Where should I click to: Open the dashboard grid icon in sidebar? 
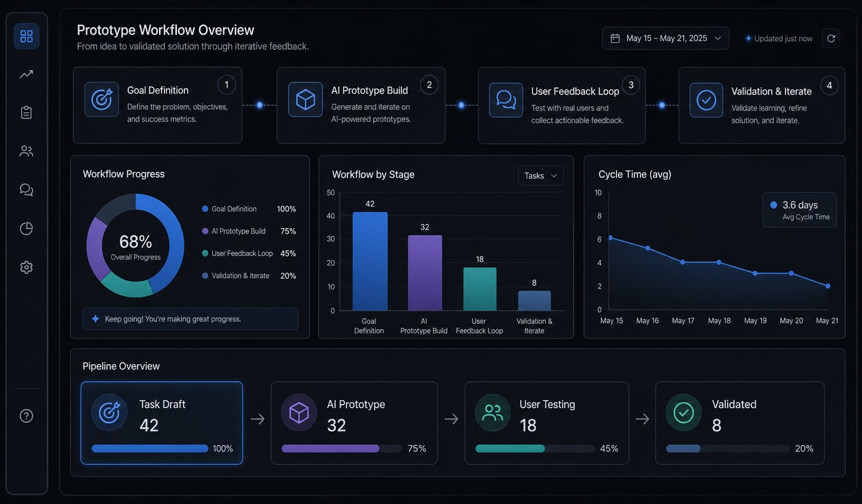click(x=26, y=36)
